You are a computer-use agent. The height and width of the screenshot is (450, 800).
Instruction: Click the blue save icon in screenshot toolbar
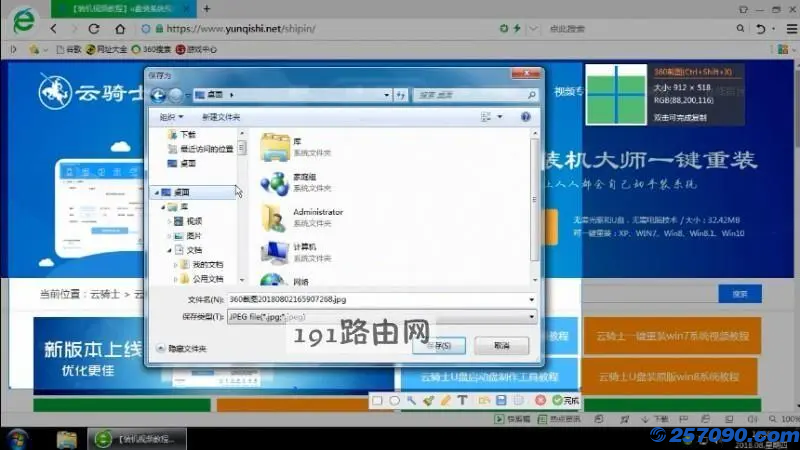pos(501,400)
